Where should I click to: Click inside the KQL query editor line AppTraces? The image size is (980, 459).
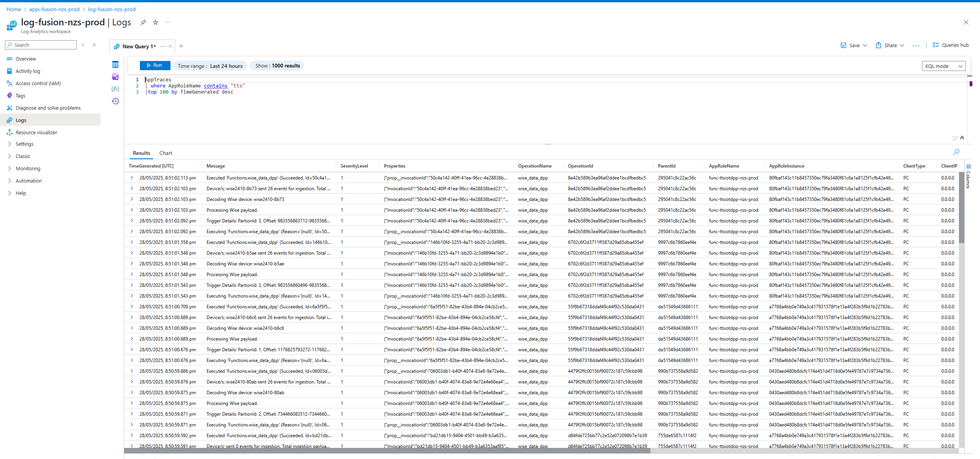click(158, 80)
